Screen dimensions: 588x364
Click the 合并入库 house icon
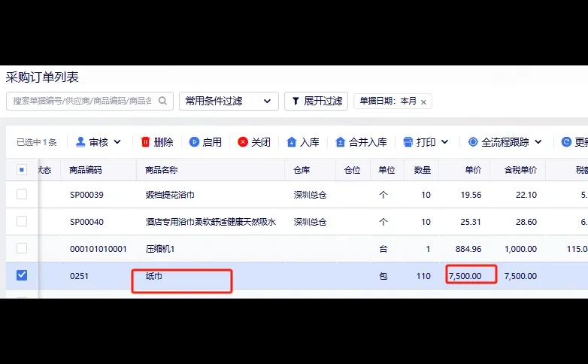pos(340,142)
